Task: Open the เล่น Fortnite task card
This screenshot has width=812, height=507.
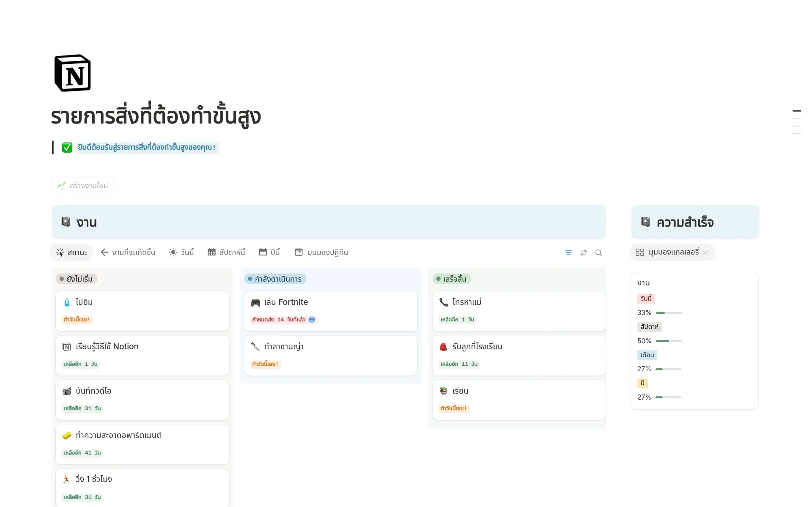Action: tap(331, 311)
